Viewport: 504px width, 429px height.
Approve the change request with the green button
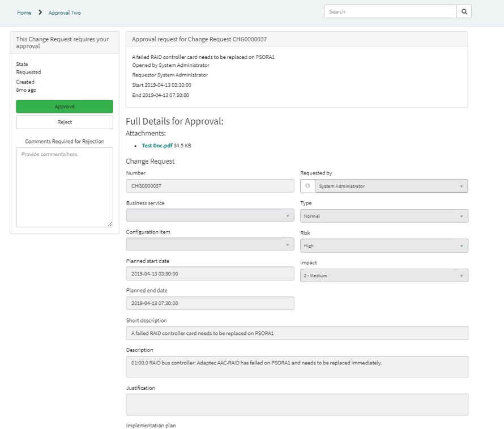65,107
